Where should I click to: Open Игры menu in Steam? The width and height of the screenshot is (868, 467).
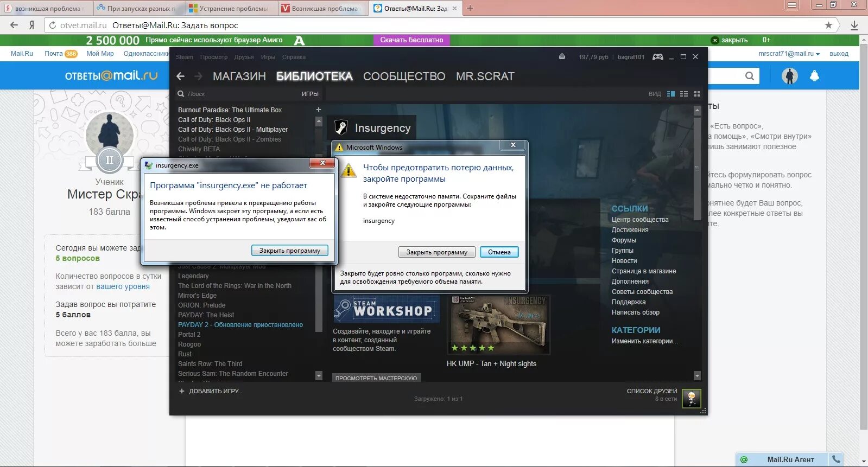click(268, 57)
